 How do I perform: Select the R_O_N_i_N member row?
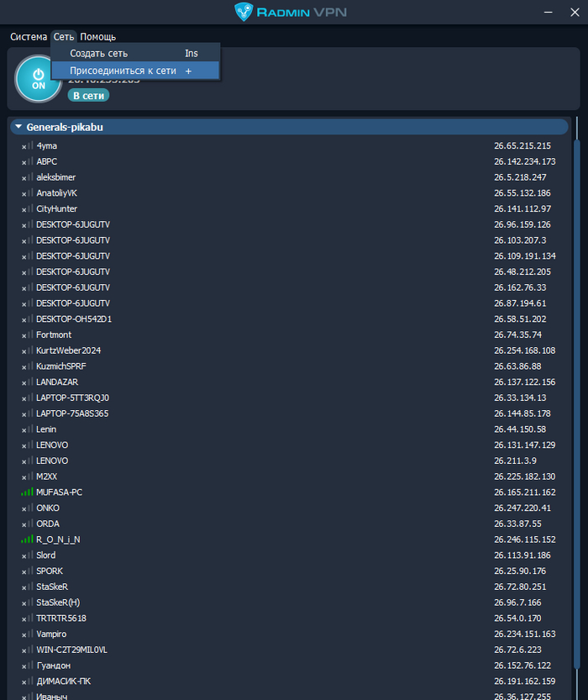tap(290, 539)
